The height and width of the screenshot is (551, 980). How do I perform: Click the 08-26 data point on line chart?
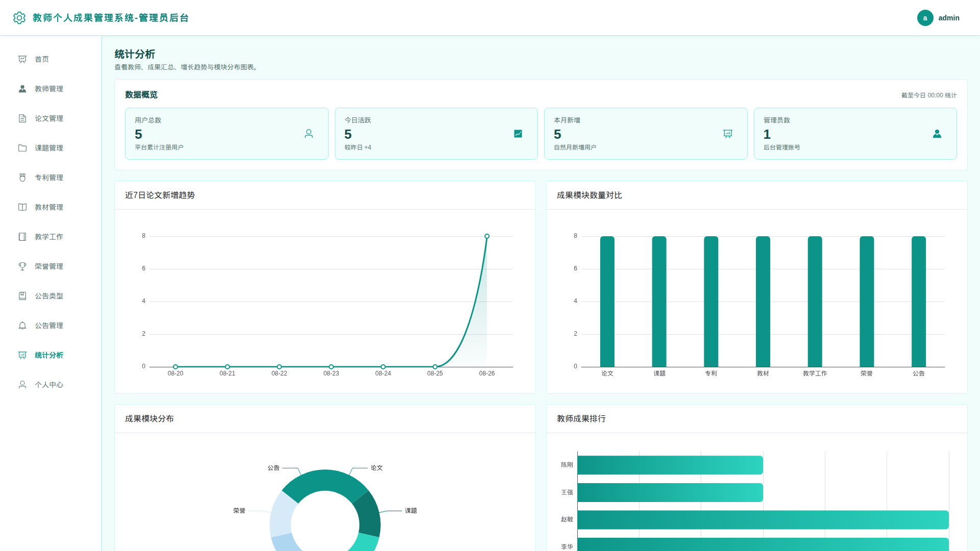[x=487, y=236]
